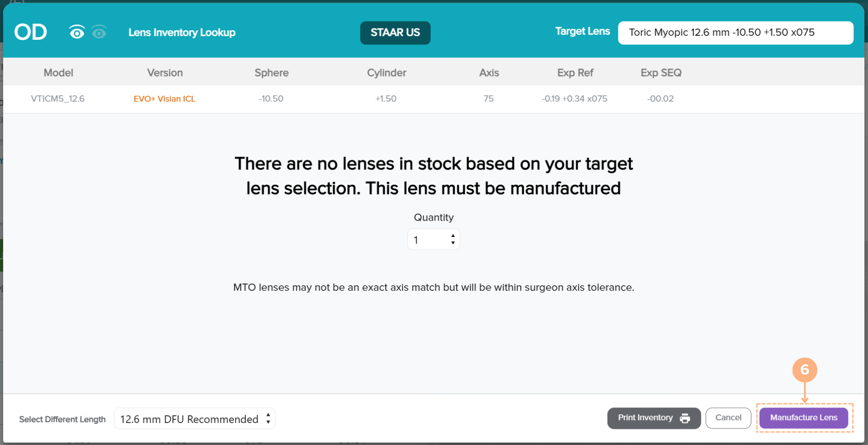This screenshot has width=868, height=445.
Task: Click the OD eye label
Action: click(31, 32)
